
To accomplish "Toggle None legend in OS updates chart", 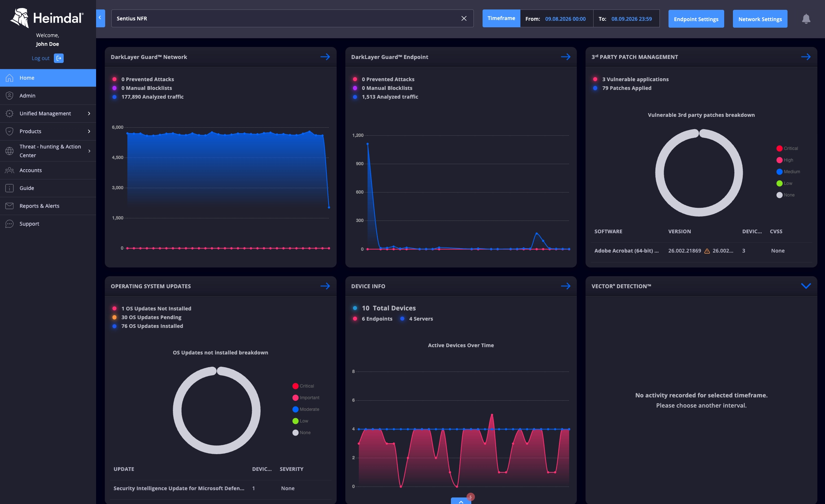I will tap(301, 433).
